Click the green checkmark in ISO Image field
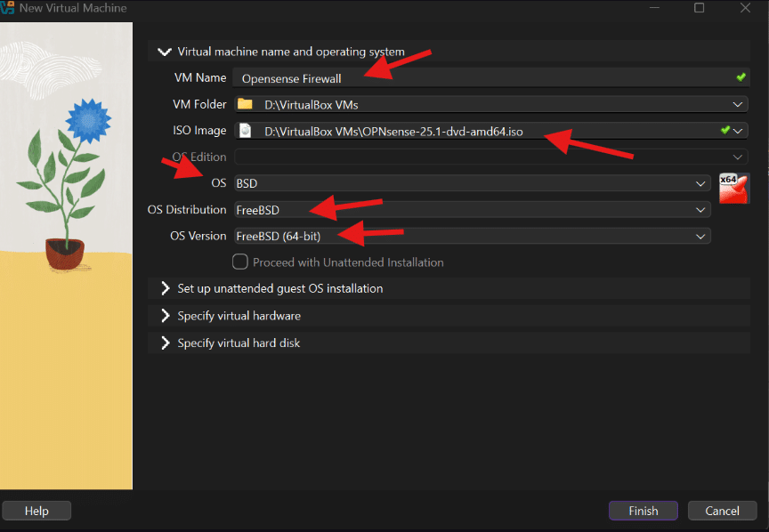Image resolution: width=769 pixels, height=532 pixels. (x=725, y=131)
